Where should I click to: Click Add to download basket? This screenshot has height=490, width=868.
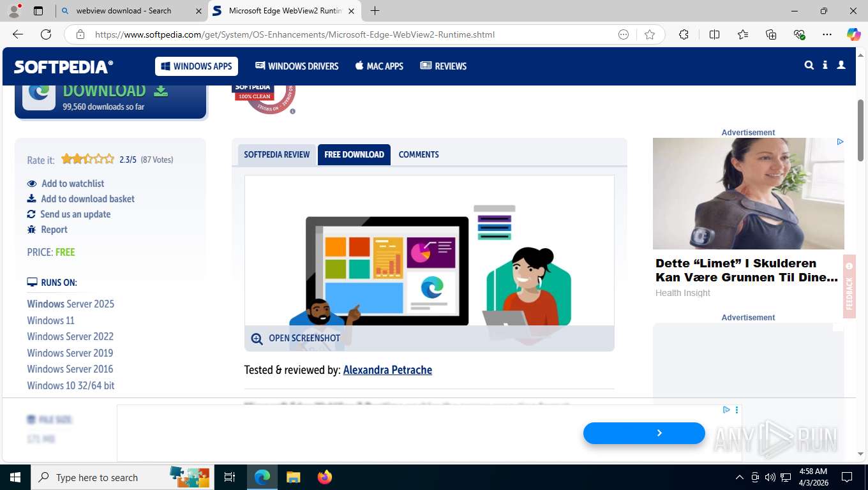coord(81,198)
